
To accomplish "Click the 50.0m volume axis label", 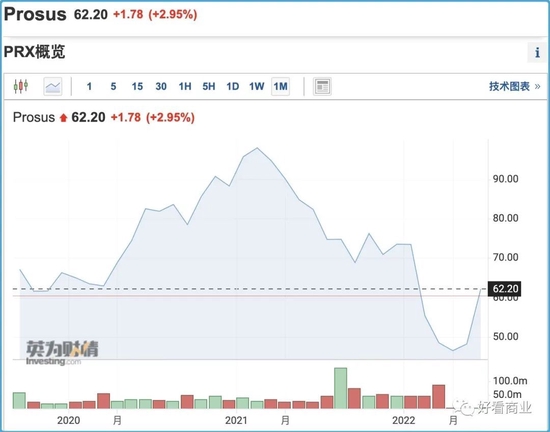I will tap(507, 394).
